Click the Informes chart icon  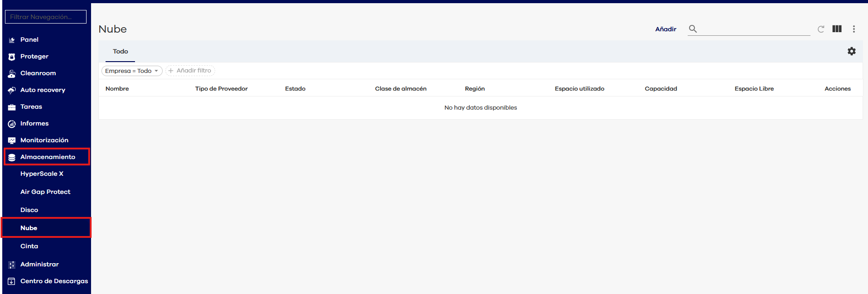tap(12, 124)
